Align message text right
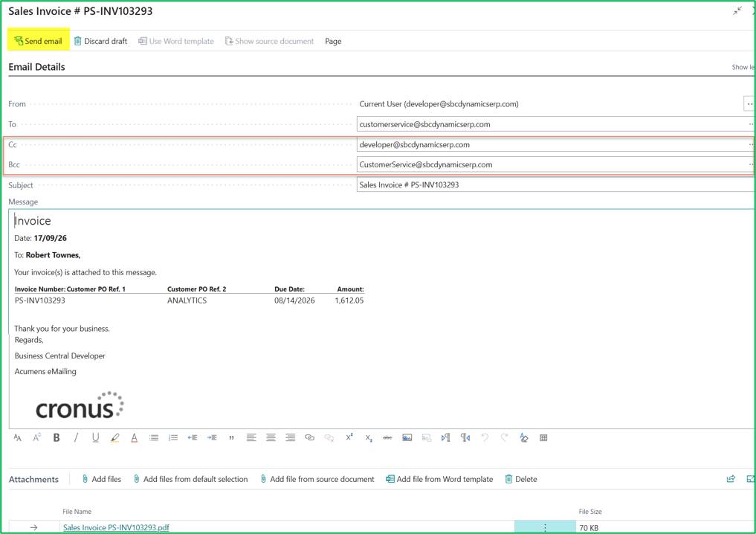756x534 pixels. point(290,437)
